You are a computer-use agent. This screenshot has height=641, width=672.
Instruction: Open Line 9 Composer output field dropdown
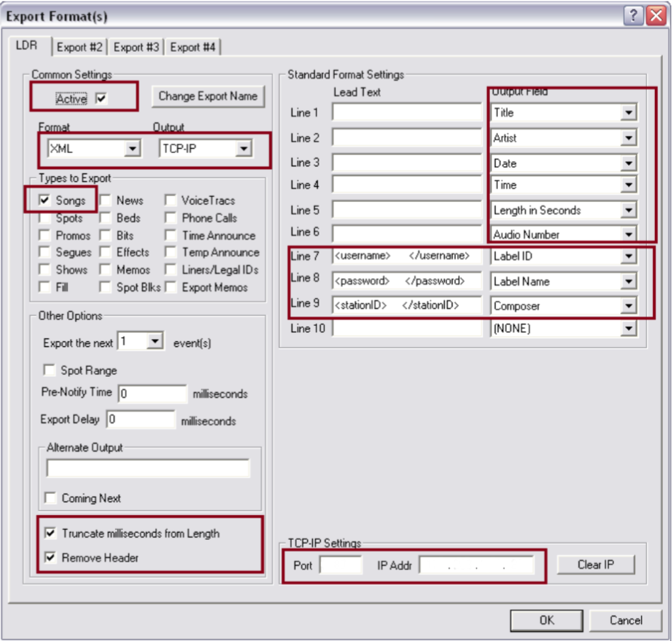pos(628,307)
